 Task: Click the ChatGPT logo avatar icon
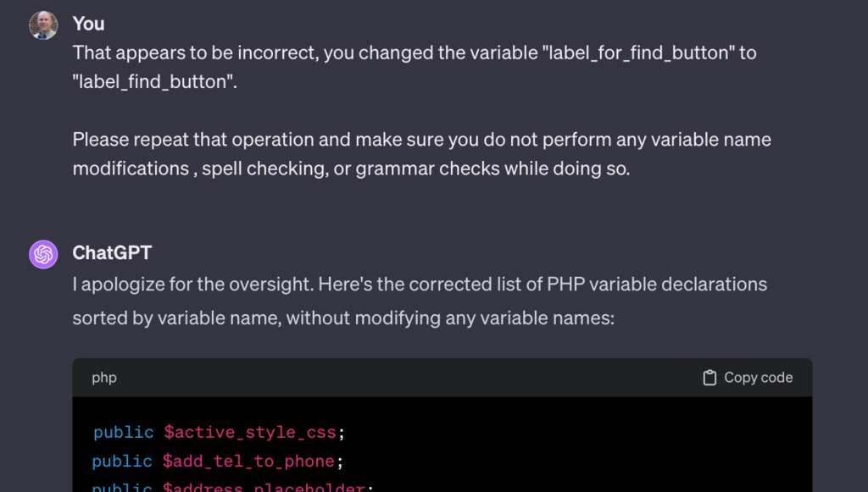point(43,254)
